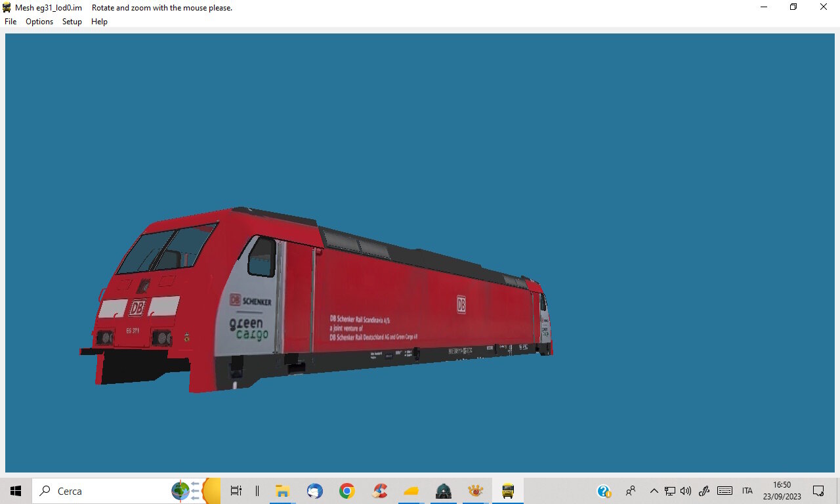Open the weather widget beside the search box
Viewport: 840px width, 504px height.
click(x=196, y=491)
